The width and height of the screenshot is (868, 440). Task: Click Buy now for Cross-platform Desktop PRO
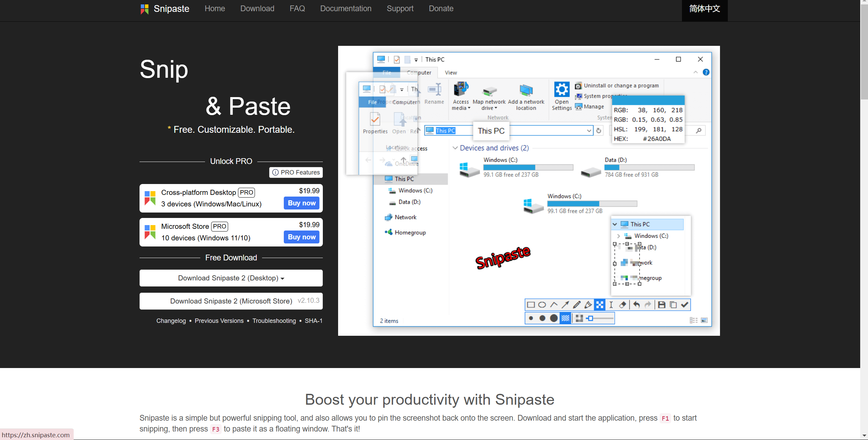[301, 203]
